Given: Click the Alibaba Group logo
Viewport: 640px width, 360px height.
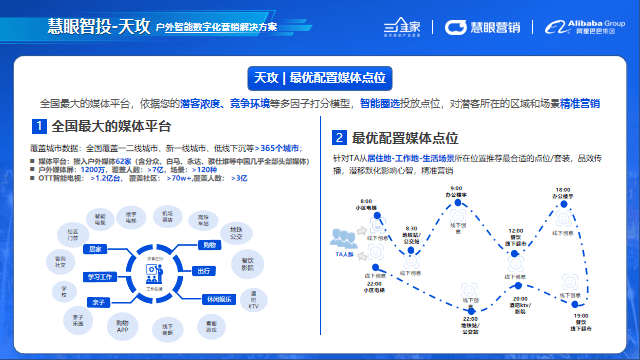Looking at the screenshot, I should 584,27.
